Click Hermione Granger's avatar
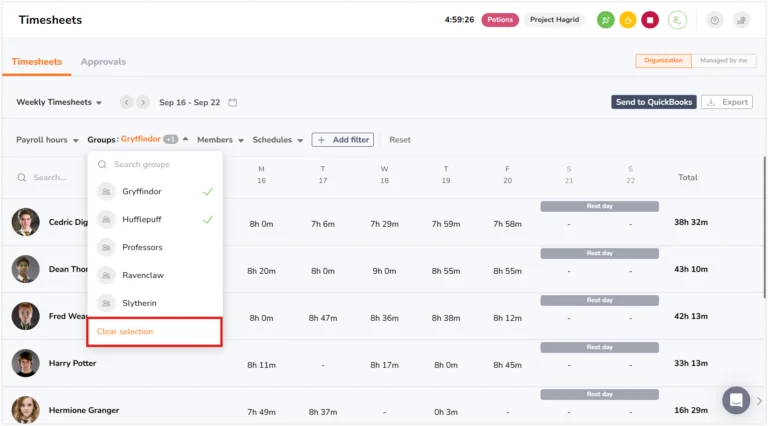Image resolution: width=768 pixels, height=426 pixels. (x=25, y=410)
